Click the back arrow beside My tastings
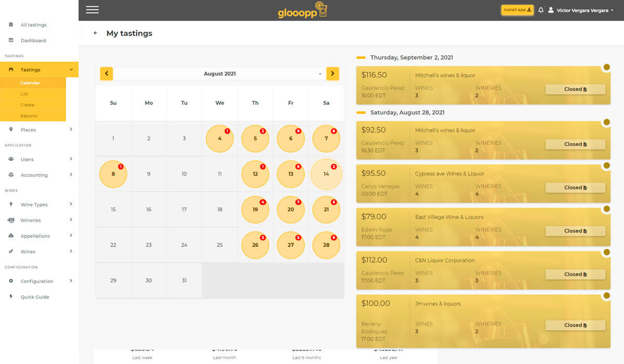This screenshot has height=364, width=624. (96, 33)
